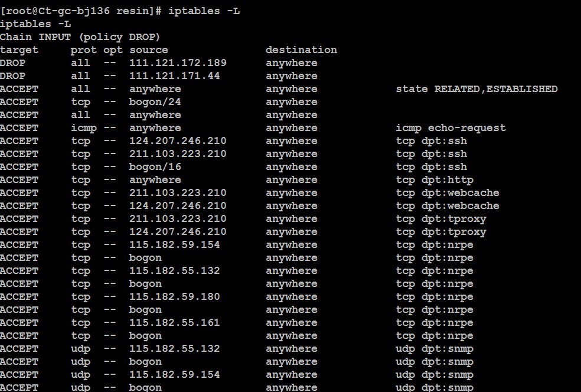The height and width of the screenshot is (392, 581).
Task: Select the 'destination' column header
Action: (301, 50)
